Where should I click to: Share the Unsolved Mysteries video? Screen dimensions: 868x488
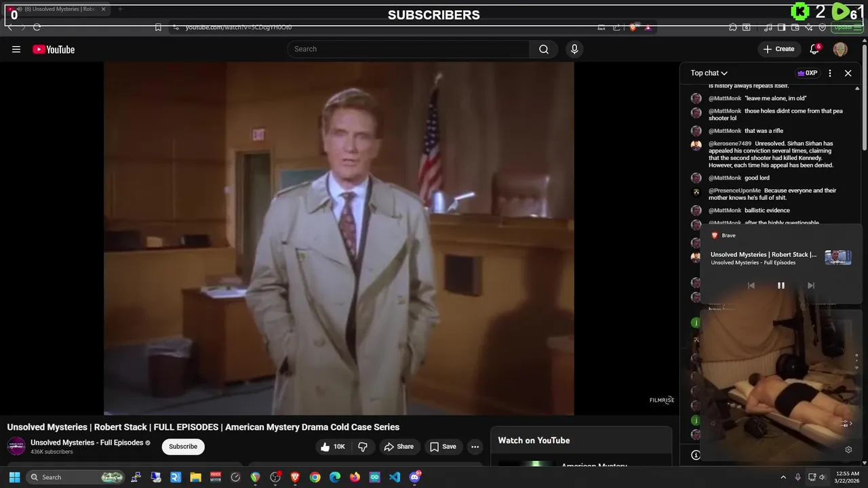pos(399,447)
